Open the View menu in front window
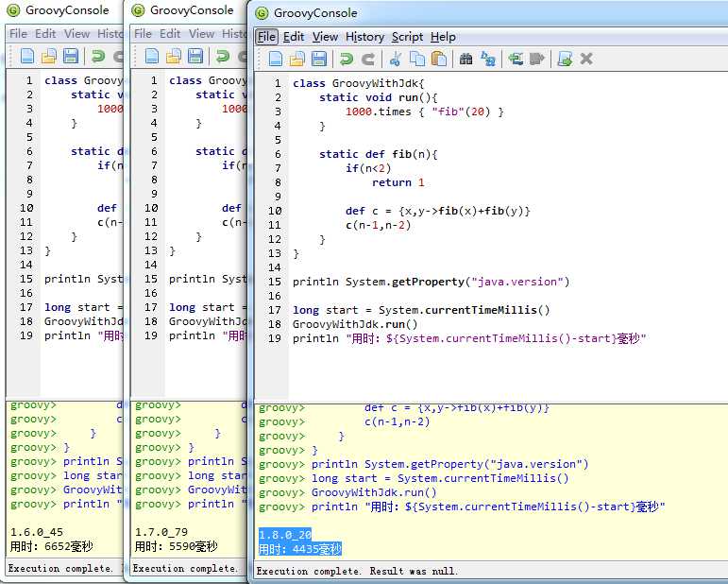Viewport: 728px width, 584px height. 325,37
